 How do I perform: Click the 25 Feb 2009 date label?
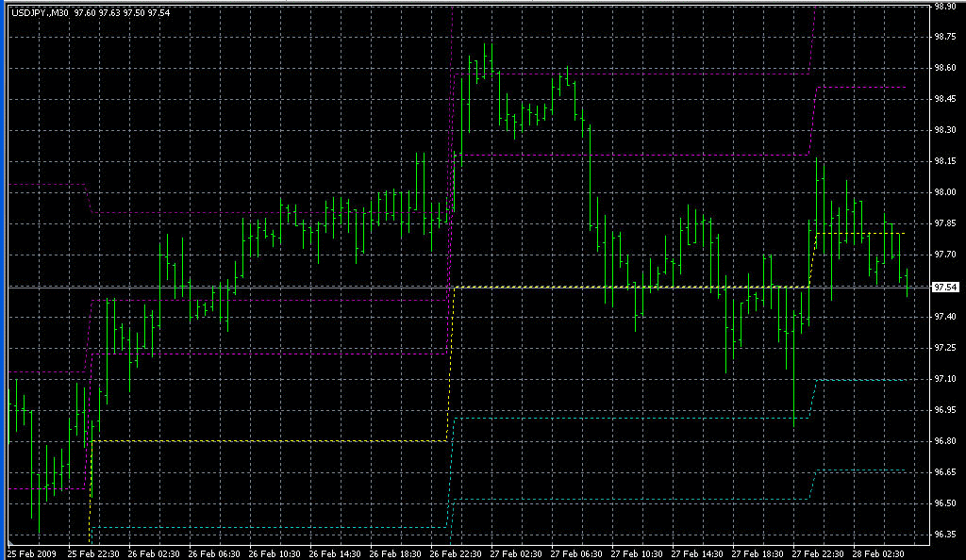click(32, 552)
